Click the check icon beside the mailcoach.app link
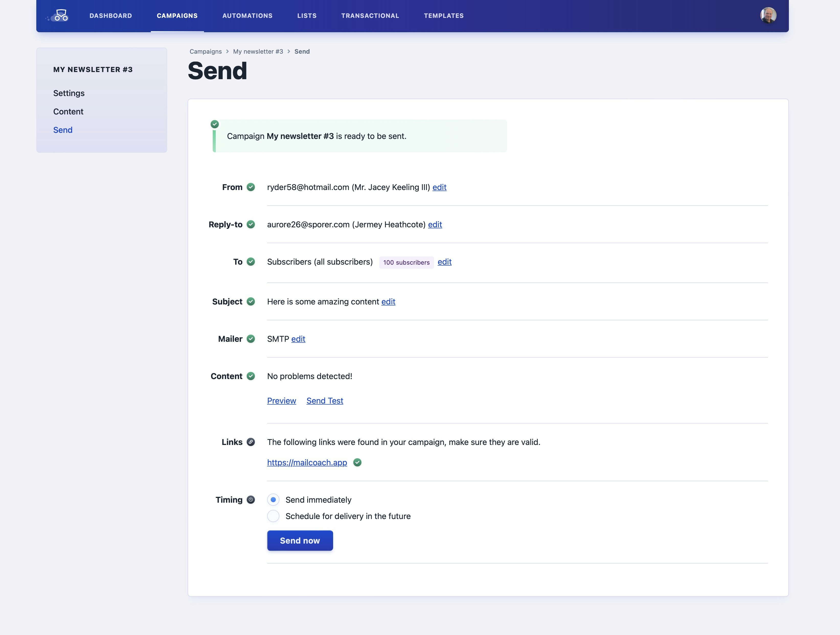 tap(357, 463)
